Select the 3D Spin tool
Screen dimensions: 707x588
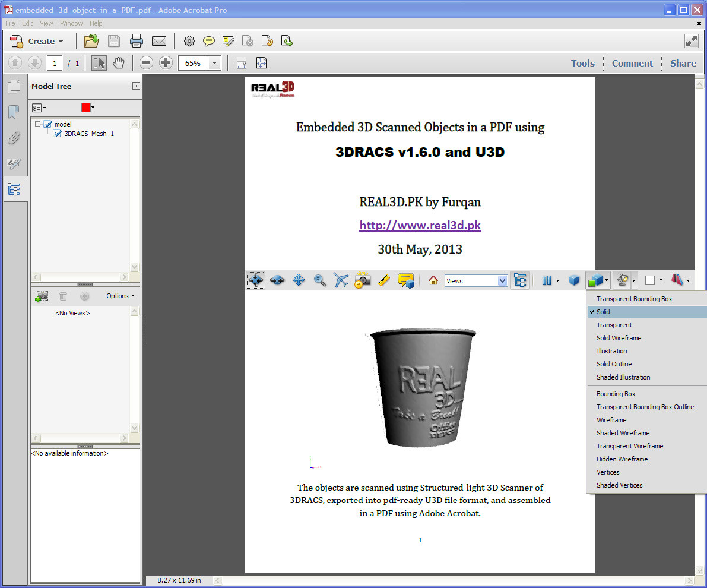pyautogui.click(x=277, y=280)
